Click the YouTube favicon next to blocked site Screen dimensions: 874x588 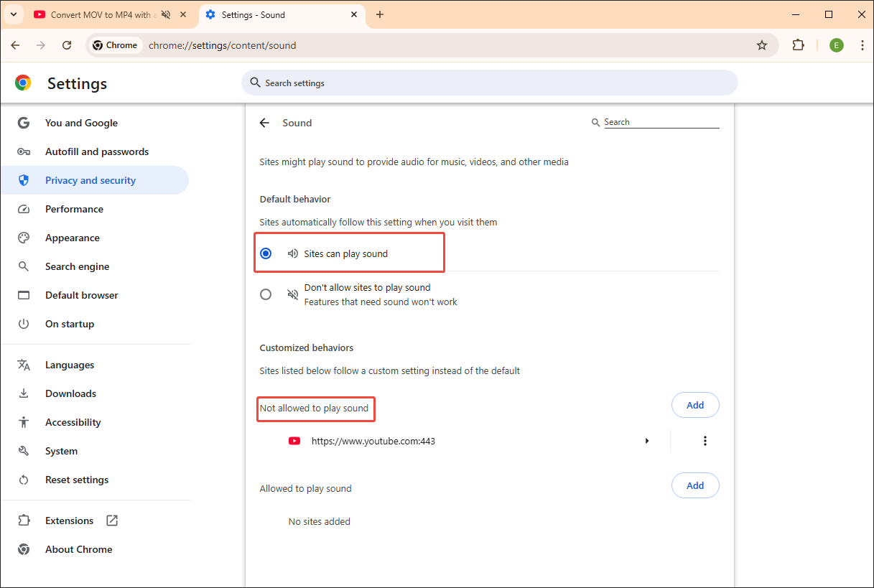294,441
